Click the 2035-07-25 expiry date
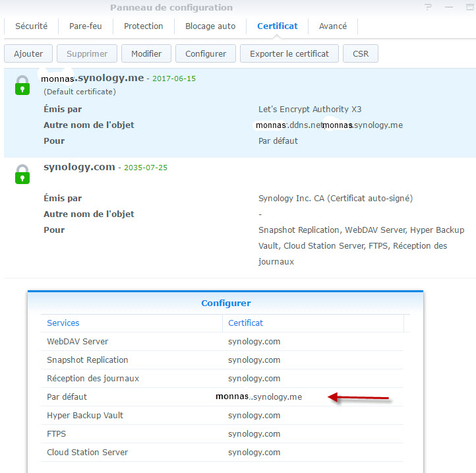Screen dimensions: 476x473 coord(146,168)
